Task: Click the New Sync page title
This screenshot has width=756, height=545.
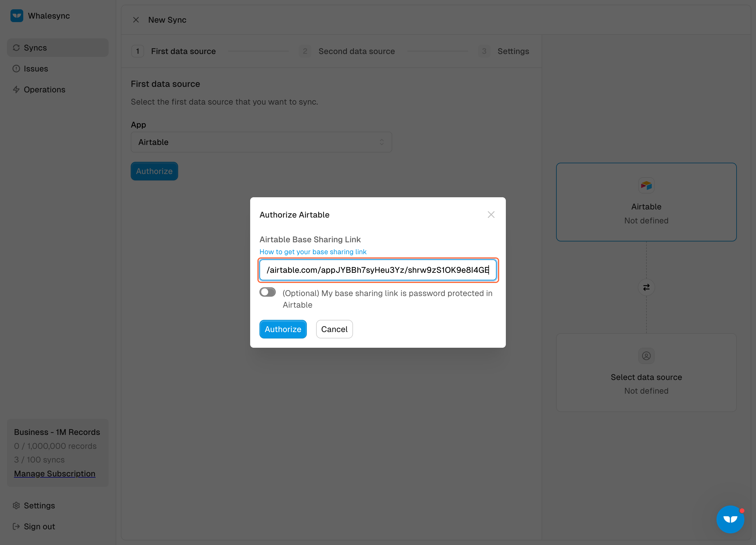Action: coord(167,20)
